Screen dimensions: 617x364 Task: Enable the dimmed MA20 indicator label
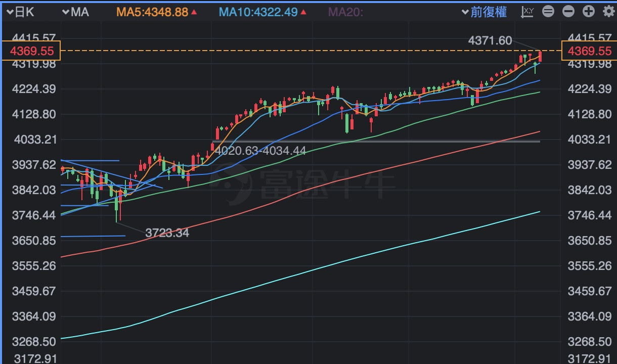[x=346, y=12]
